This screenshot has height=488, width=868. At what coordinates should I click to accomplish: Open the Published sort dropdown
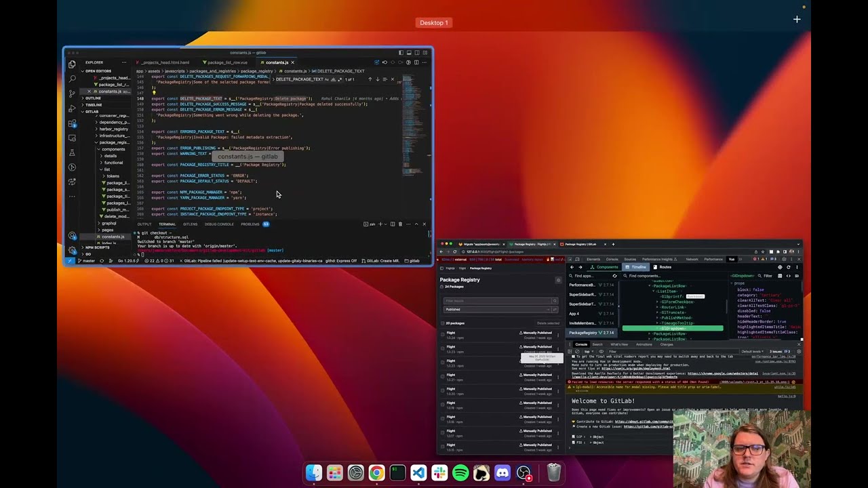tap(498, 309)
